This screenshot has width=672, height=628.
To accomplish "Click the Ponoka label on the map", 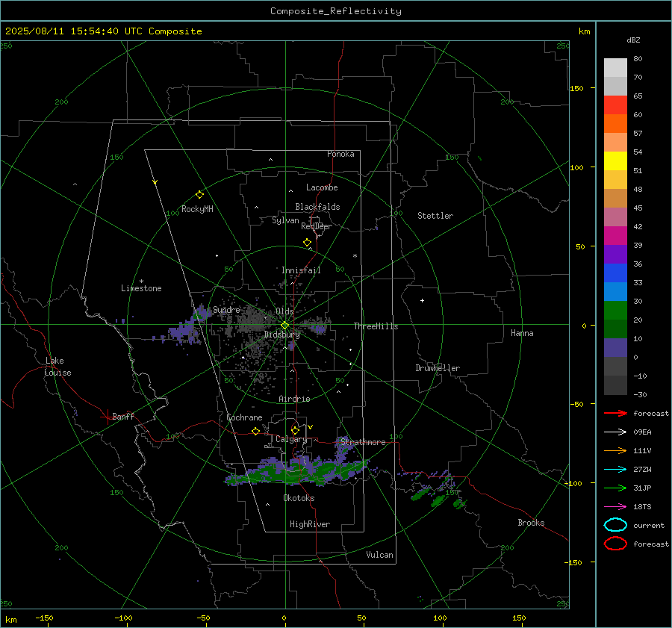I will pos(340,154).
